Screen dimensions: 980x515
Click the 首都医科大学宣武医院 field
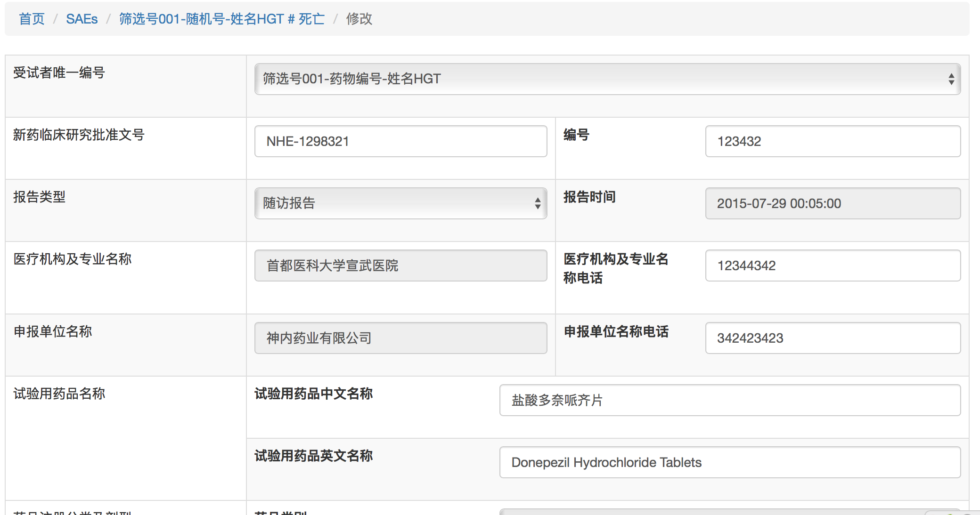(400, 266)
